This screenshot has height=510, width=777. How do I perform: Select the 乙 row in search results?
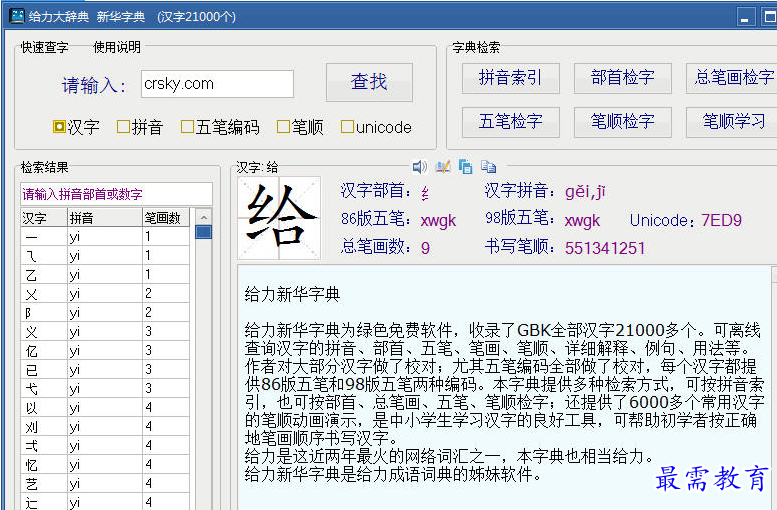coord(30,274)
